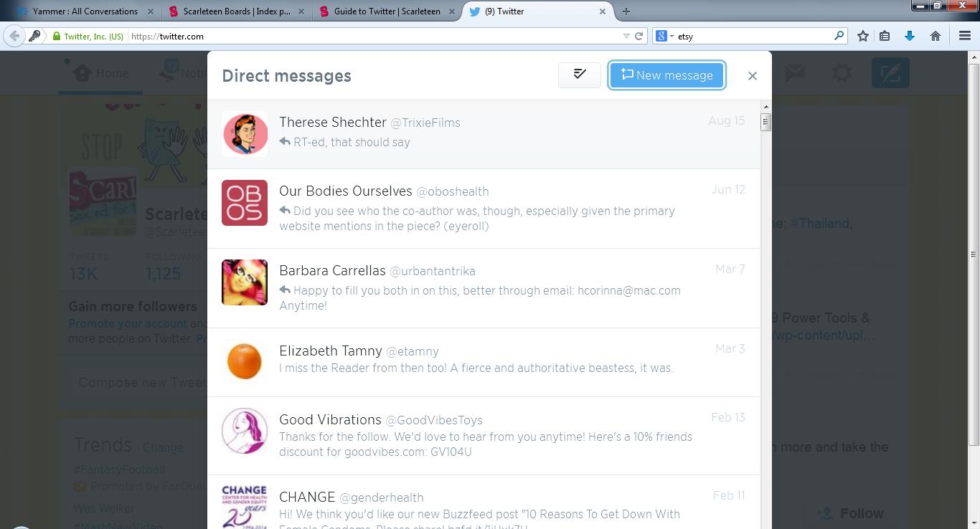Open the Elizabeth Tamny conversation
980x529 pixels.
[x=484, y=363]
